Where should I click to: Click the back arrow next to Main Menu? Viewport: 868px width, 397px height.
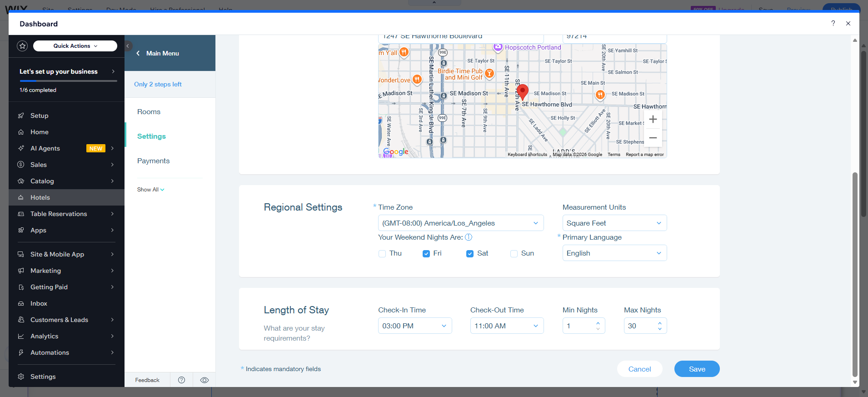point(138,53)
